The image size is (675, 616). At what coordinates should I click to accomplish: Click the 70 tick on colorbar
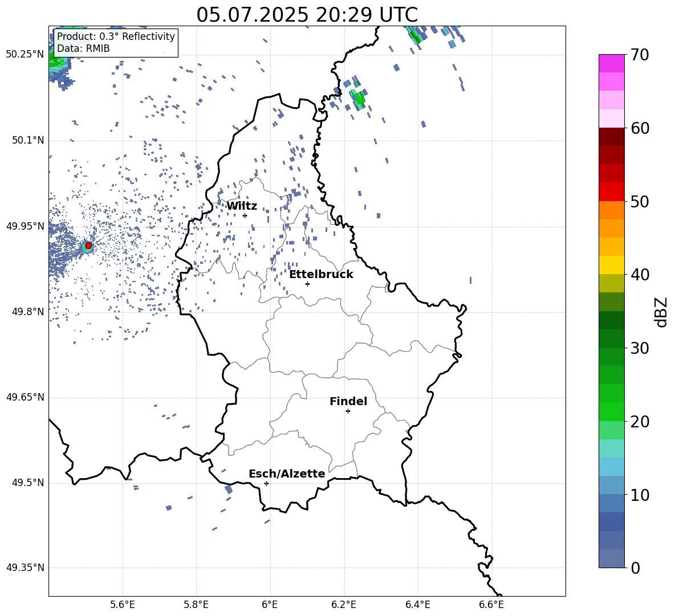(x=640, y=55)
